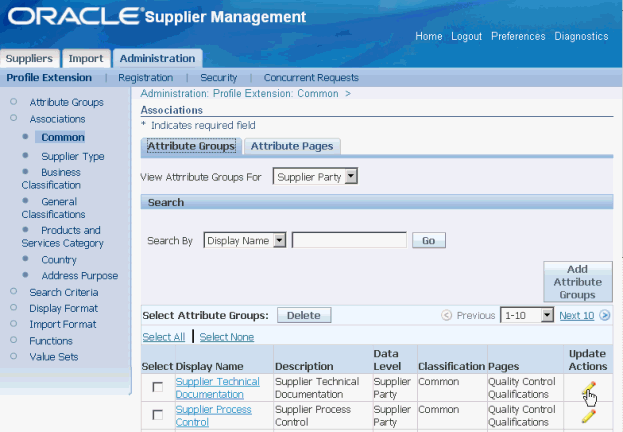This screenshot has width=623, height=432.
Task: Click the Go search button
Action: pos(429,240)
